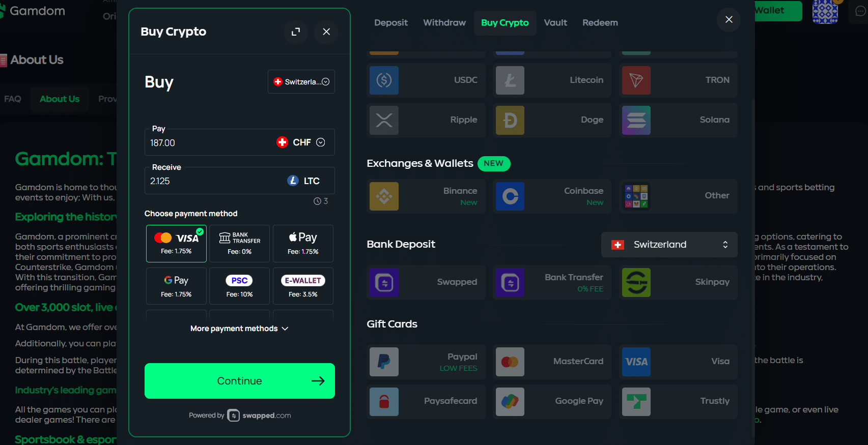Screen dimensions: 868x445
Task: Select Bank Transfer payment method
Action: [x=239, y=244]
